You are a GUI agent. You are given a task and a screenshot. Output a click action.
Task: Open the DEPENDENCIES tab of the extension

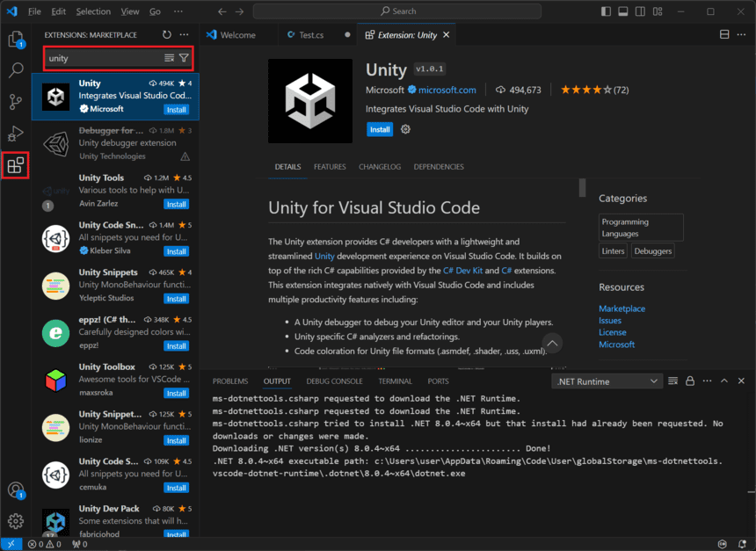click(439, 167)
